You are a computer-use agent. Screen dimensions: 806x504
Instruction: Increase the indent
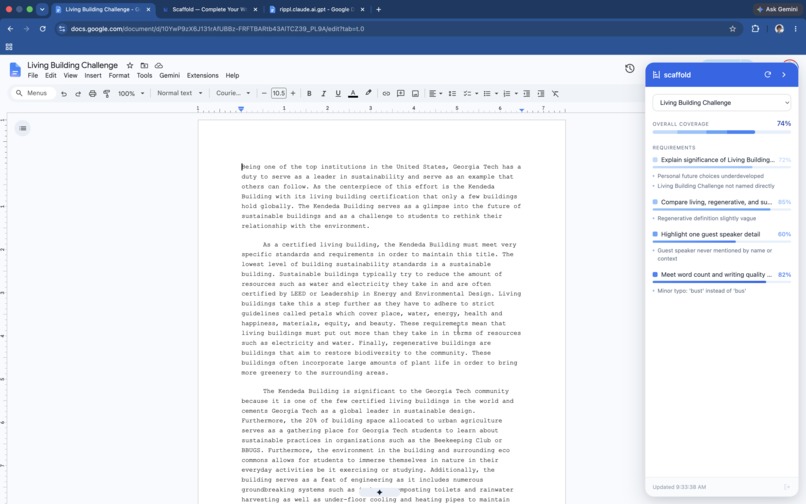tap(541, 94)
